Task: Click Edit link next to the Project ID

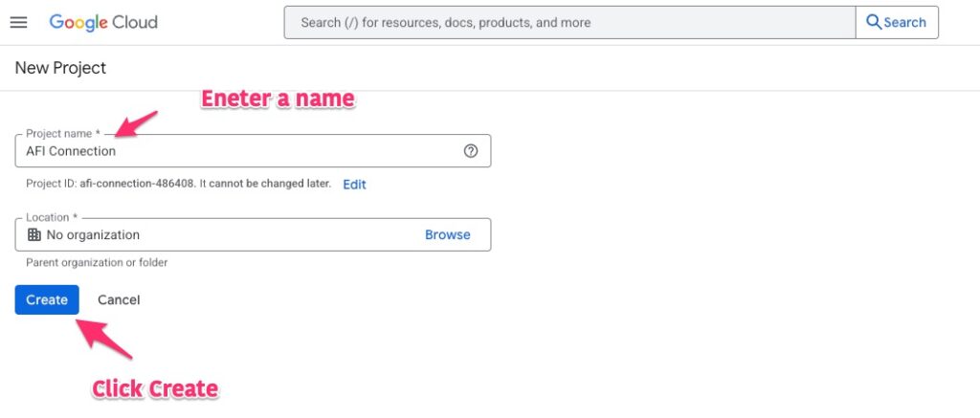Action: pyautogui.click(x=354, y=184)
